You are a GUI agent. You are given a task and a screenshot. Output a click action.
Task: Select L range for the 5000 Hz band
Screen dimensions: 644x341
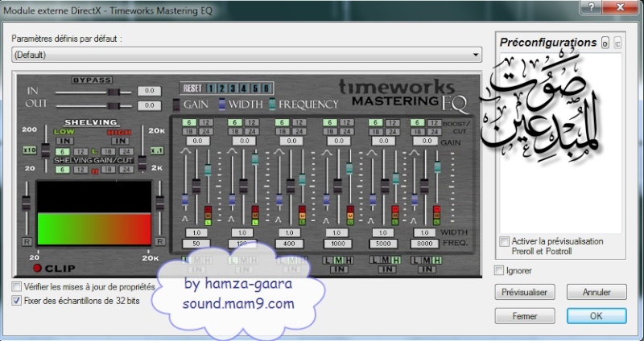374,260
